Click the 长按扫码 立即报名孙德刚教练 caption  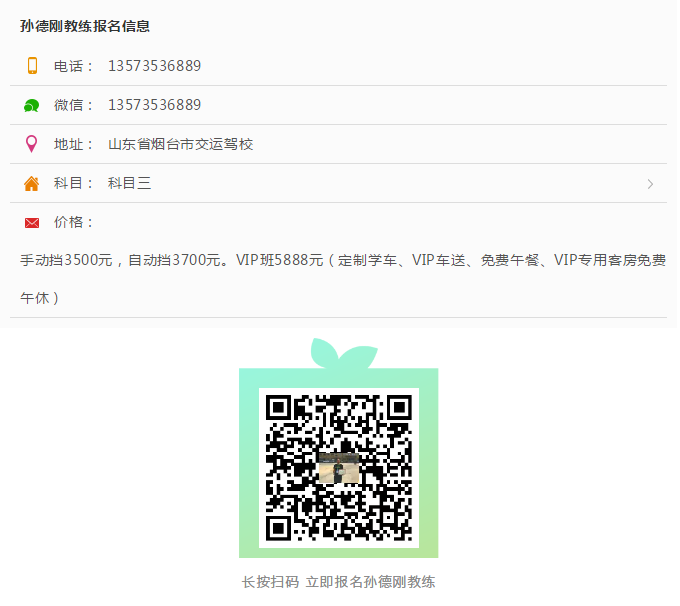coord(338,582)
